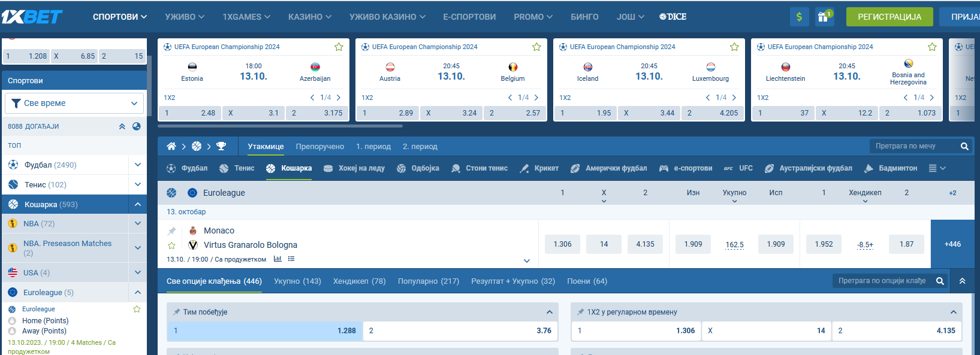Open statistics chart icon for Monaco match
The height and width of the screenshot is (355, 980).
tap(278, 259)
